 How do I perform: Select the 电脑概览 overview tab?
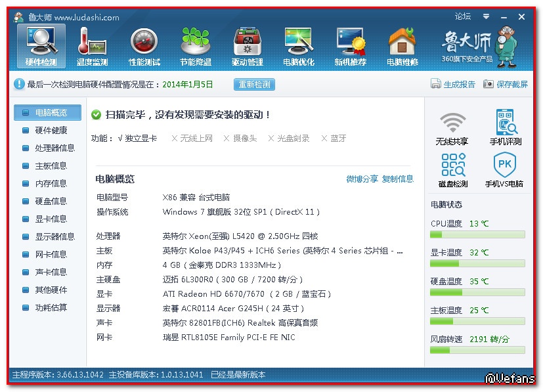click(48, 112)
